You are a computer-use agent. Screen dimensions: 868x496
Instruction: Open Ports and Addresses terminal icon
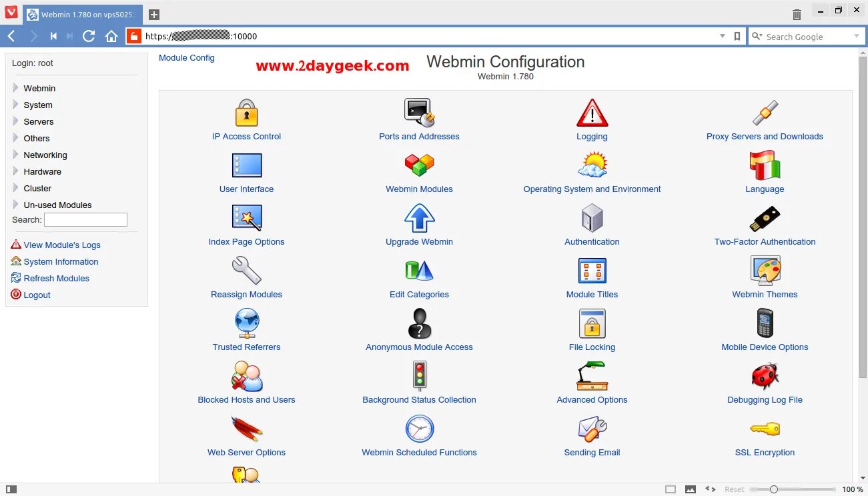(x=420, y=113)
